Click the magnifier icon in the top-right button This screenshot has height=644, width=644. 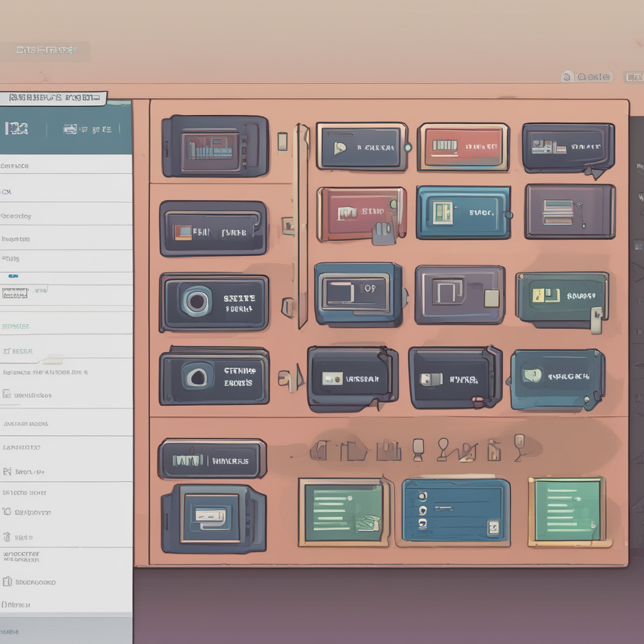click(x=567, y=77)
